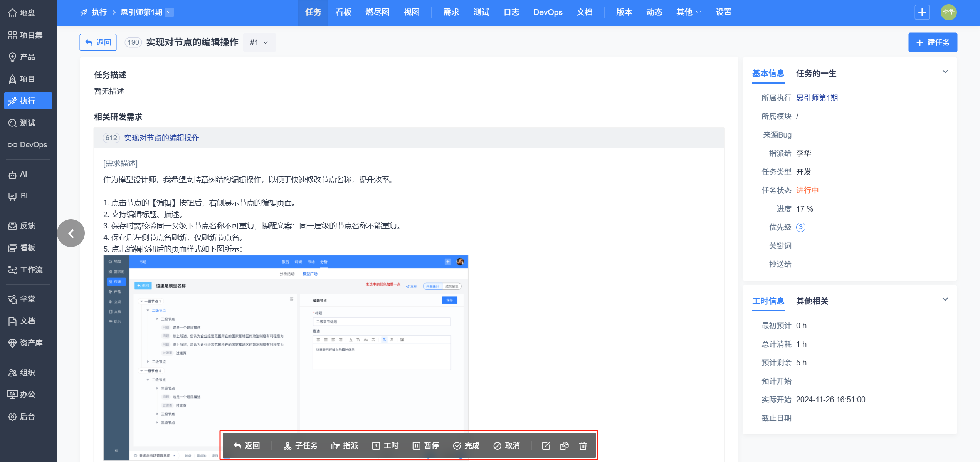The width and height of the screenshot is (980, 462).
Task: Collapse sidebar with round arrow button
Action: pyautogui.click(x=71, y=233)
